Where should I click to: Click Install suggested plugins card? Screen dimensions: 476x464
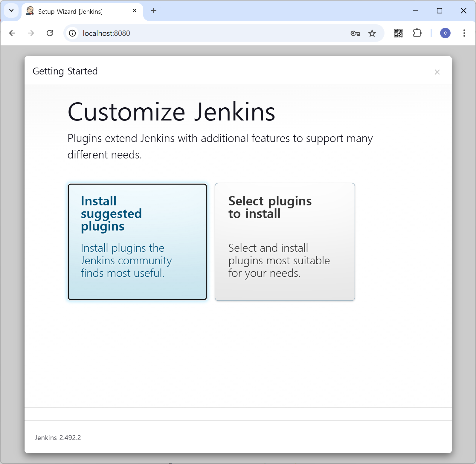(x=137, y=242)
